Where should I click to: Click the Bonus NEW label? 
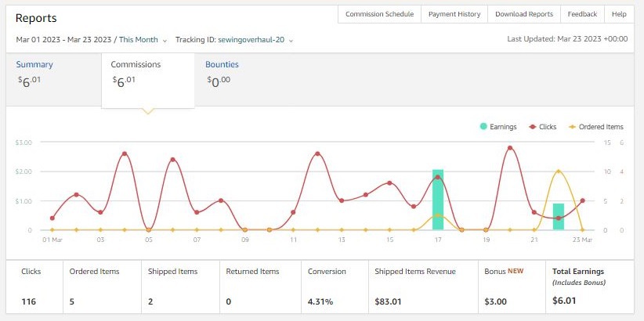[x=504, y=271]
